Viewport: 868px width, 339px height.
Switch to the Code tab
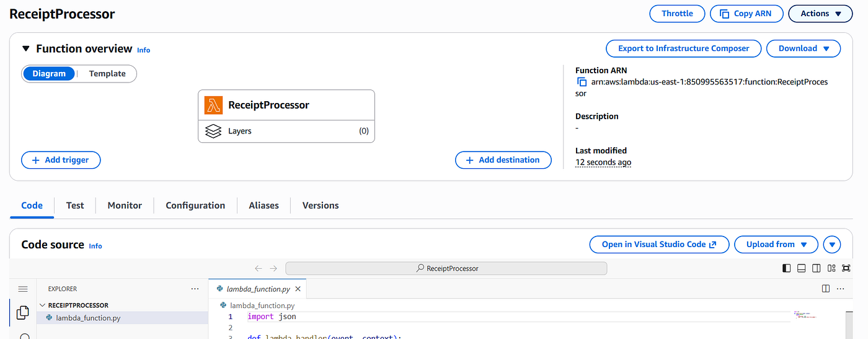pos(32,206)
